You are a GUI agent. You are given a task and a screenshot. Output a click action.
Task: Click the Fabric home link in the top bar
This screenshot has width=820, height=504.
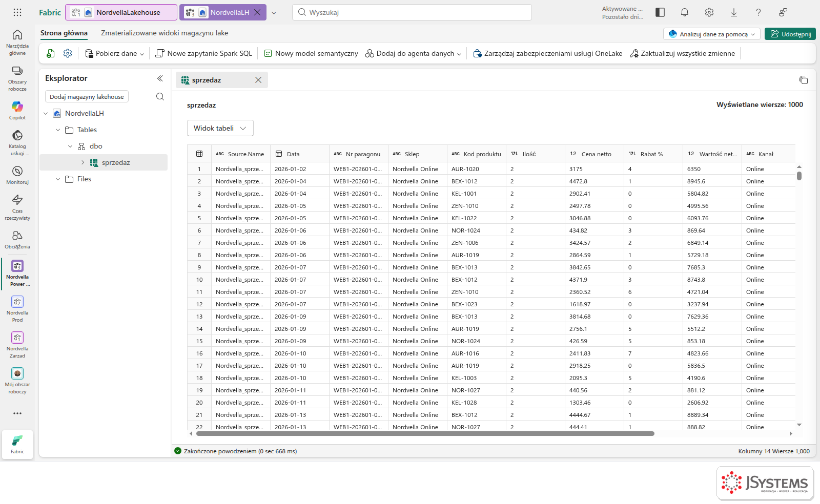coord(50,12)
